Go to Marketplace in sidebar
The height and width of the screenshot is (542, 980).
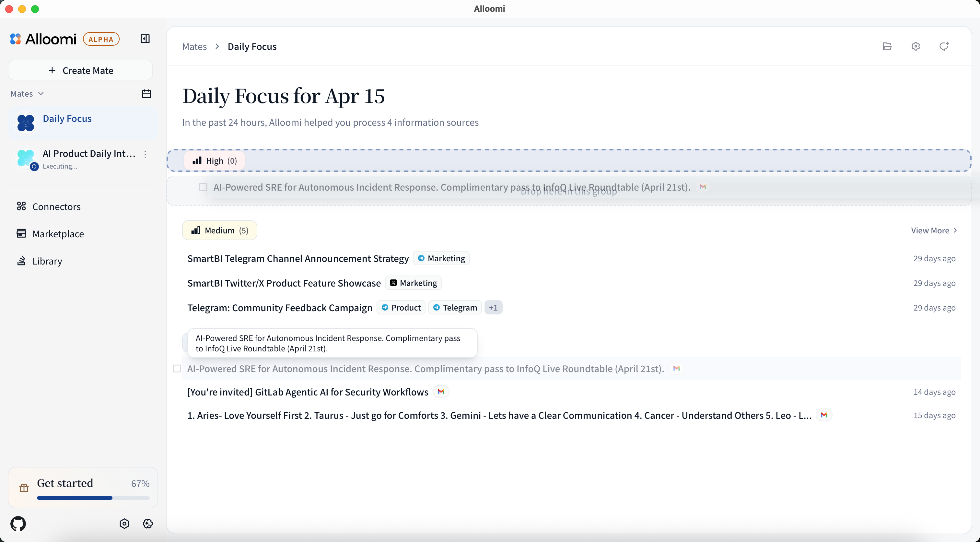pos(58,234)
